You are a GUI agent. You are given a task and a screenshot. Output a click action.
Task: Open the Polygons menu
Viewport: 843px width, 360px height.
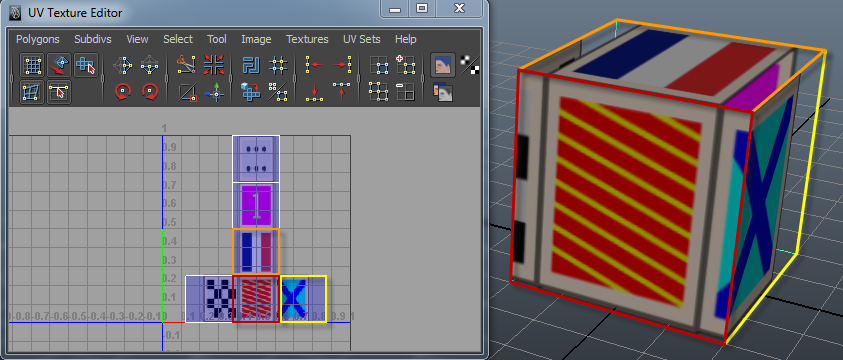tap(38, 39)
